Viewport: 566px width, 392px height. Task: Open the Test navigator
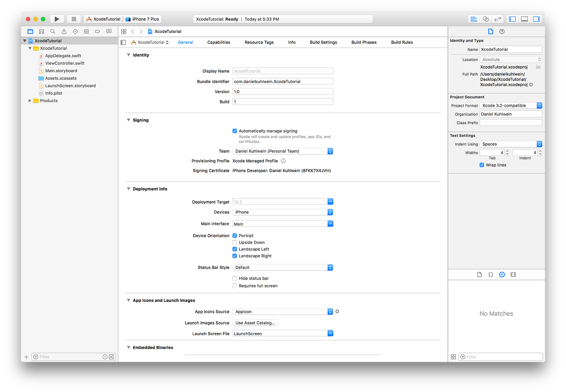pos(75,31)
